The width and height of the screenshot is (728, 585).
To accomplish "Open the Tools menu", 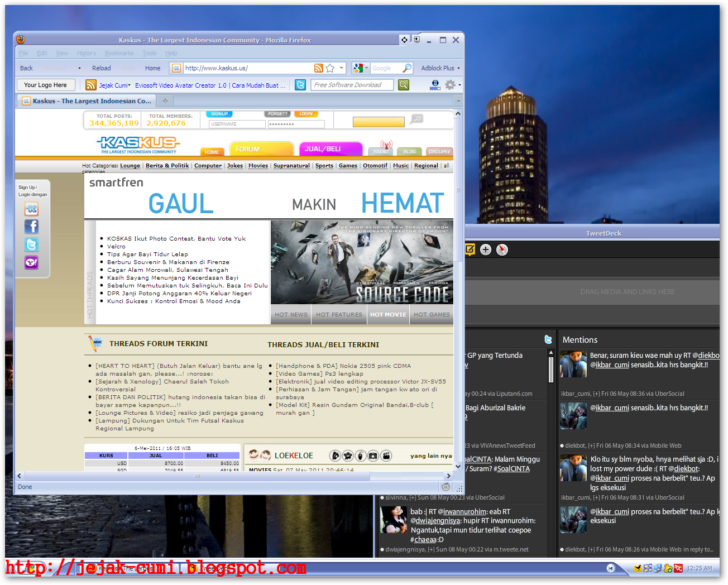I will click(x=150, y=53).
